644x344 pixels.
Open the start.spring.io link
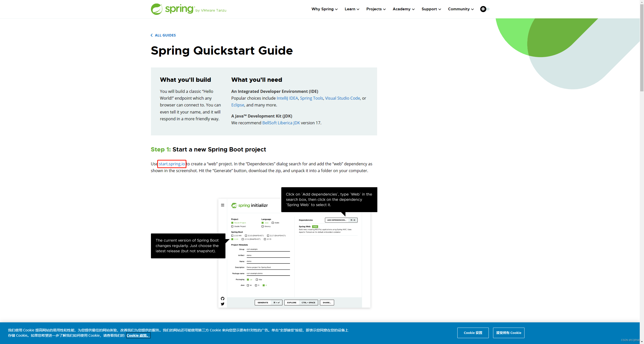click(172, 164)
